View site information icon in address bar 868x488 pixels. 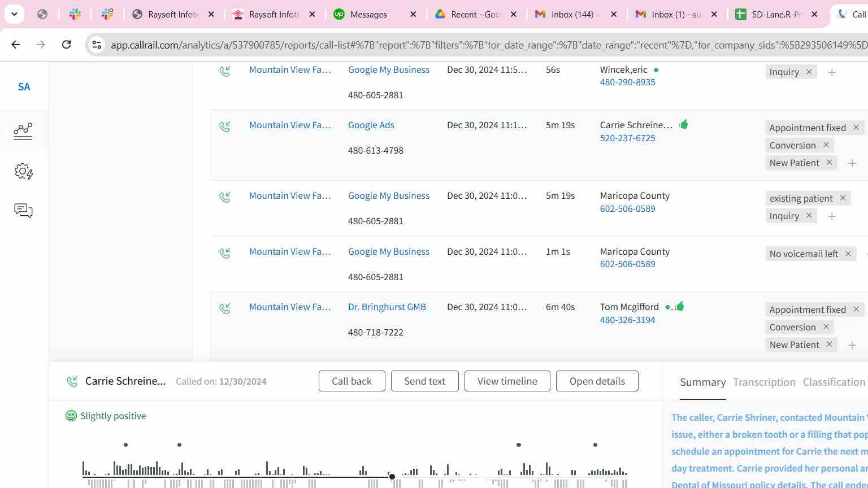tap(97, 45)
